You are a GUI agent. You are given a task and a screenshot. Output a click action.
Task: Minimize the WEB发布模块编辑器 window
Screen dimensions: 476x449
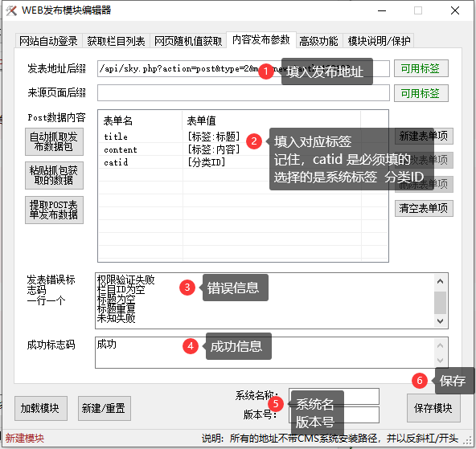(382, 10)
